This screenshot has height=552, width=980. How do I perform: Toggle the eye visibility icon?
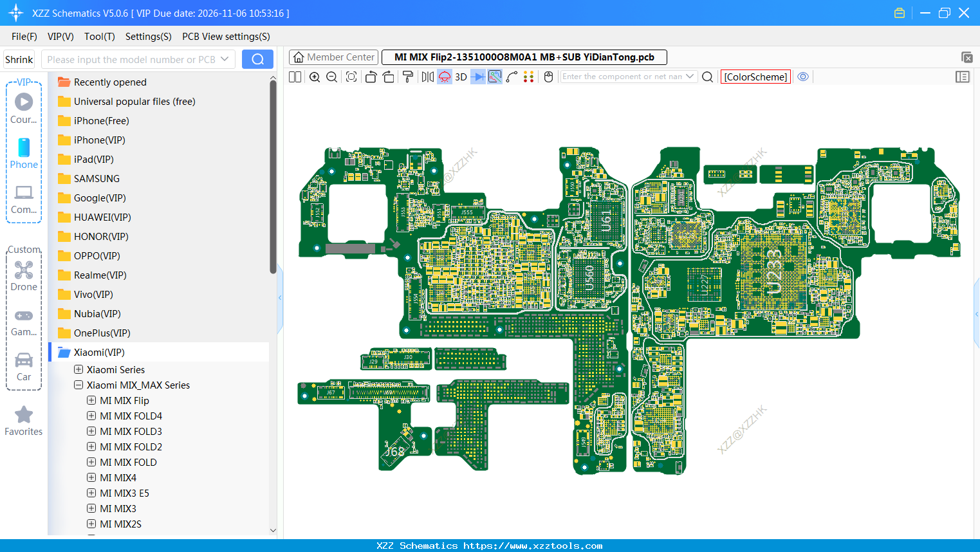[803, 77]
